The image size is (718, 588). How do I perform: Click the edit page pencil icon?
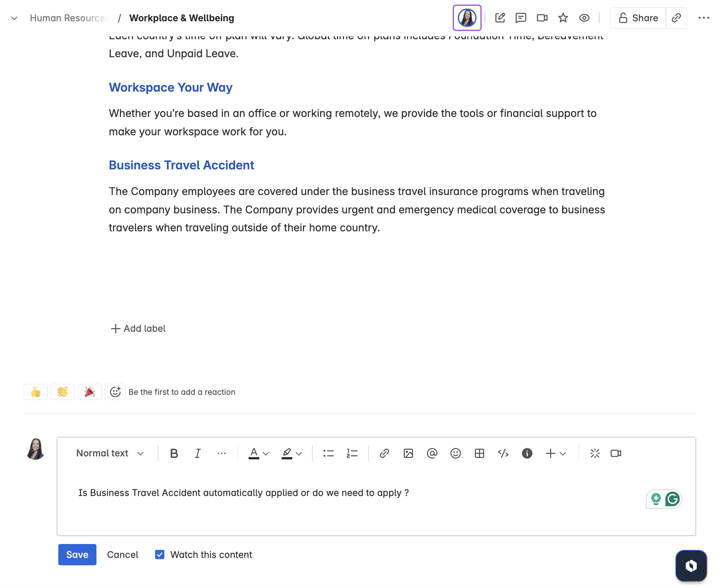pyautogui.click(x=500, y=18)
